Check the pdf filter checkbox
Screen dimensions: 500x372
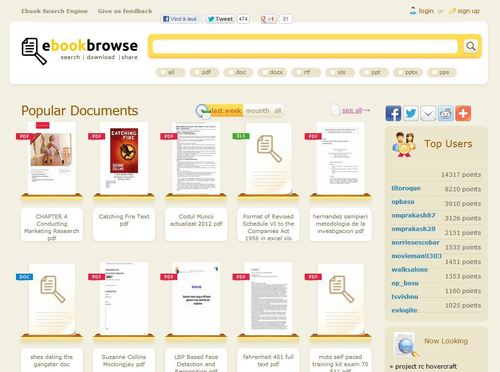point(197,72)
